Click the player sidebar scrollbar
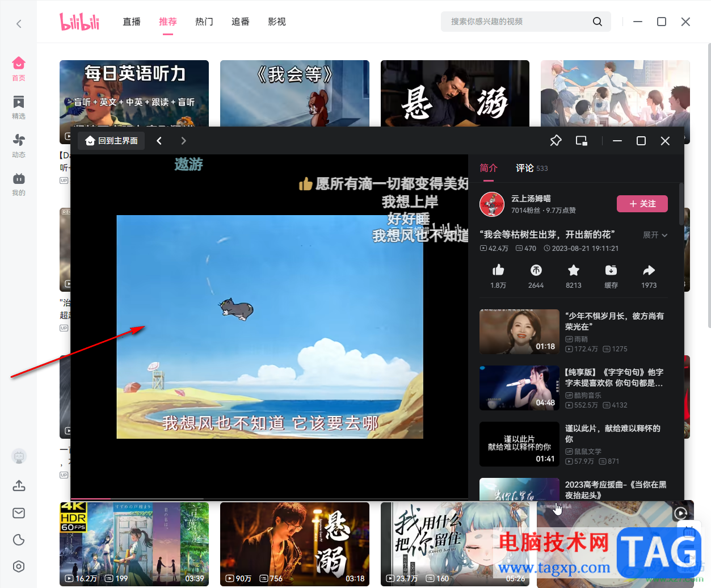 pos(681,204)
